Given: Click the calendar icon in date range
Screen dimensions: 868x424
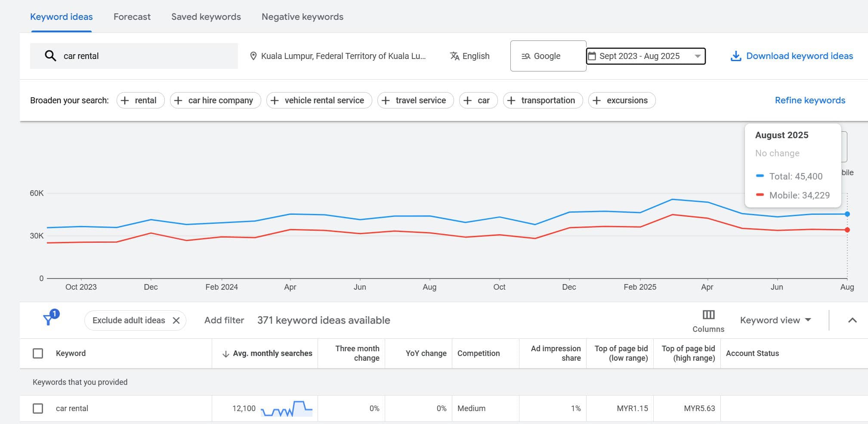Looking at the screenshot, I should (x=592, y=56).
